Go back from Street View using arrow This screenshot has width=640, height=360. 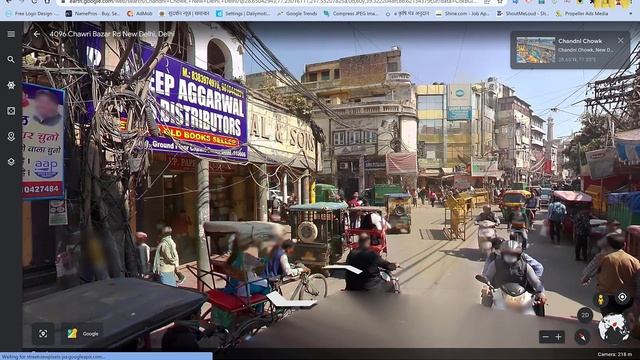click(x=37, y=34)
